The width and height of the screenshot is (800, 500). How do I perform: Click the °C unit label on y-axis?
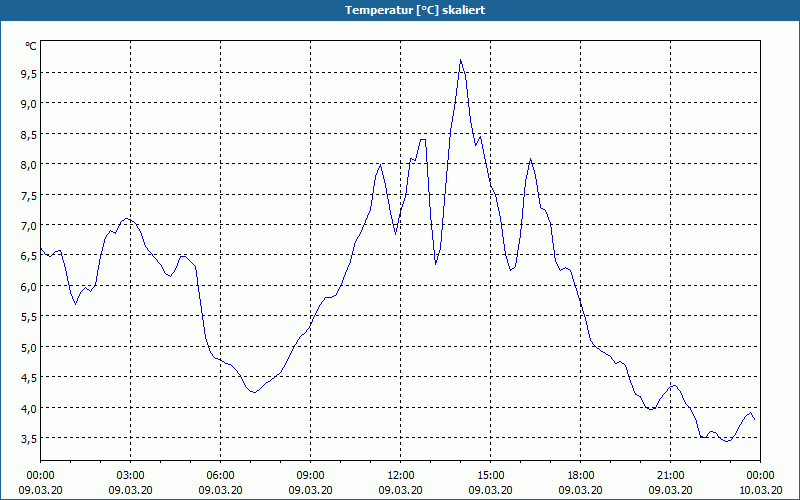coord(31,46)
